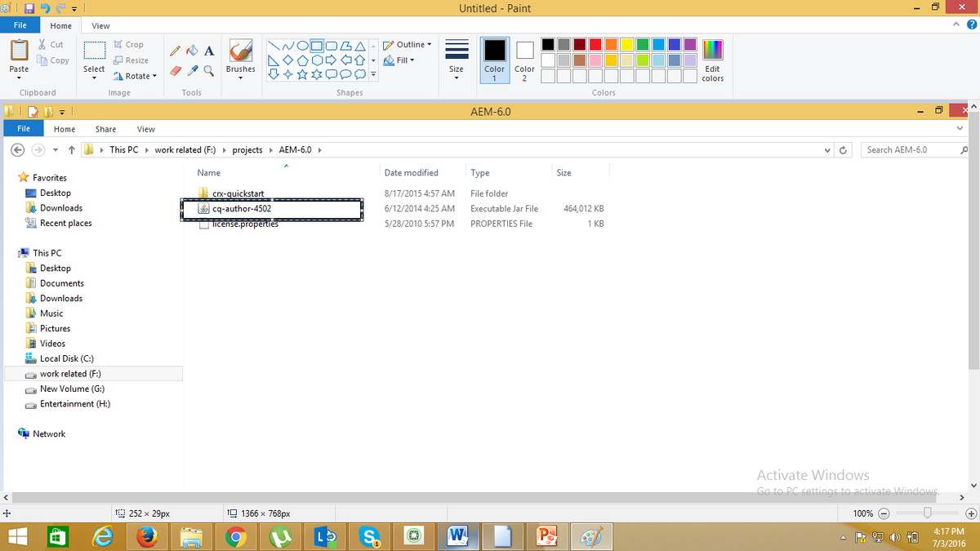Select the Fill with color bucket tool
Viewport: 980px width, 551px height.
click(192, 51)
